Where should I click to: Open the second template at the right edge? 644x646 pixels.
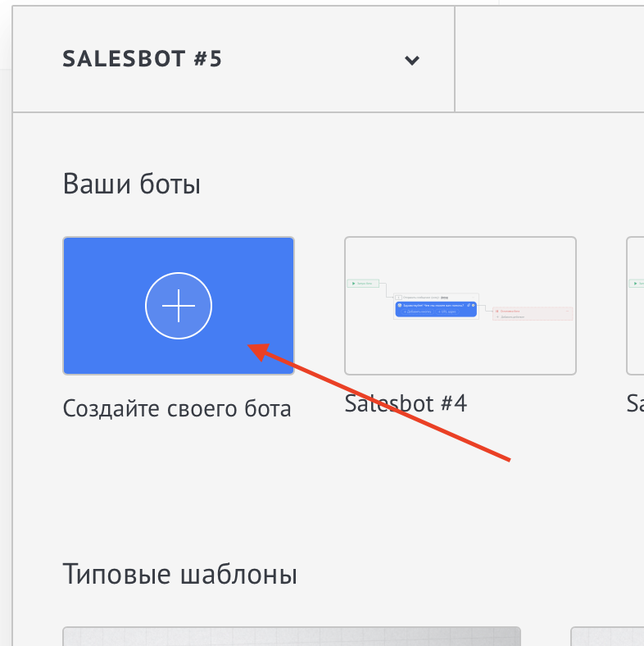tap(606, 637)
